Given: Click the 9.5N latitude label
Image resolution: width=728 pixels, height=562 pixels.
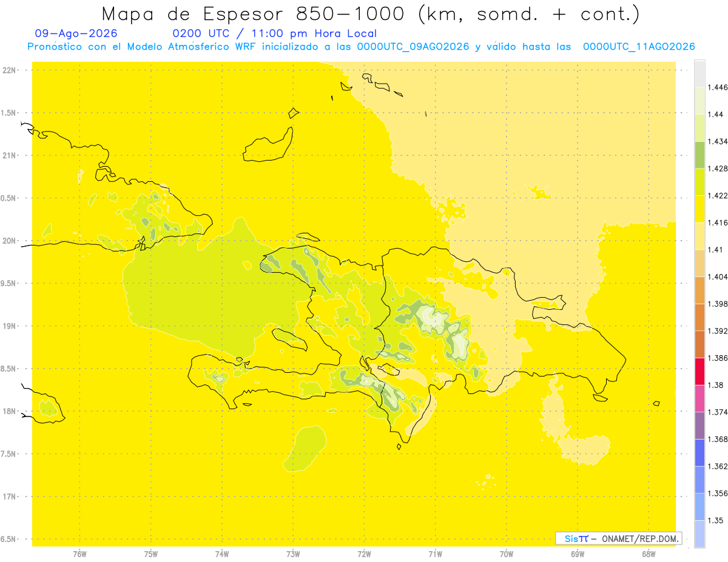Looking at the screenshot, I should (8, 284).
